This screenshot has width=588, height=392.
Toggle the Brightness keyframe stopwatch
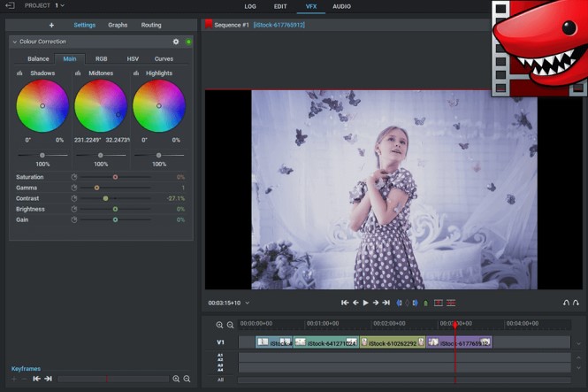74,209
